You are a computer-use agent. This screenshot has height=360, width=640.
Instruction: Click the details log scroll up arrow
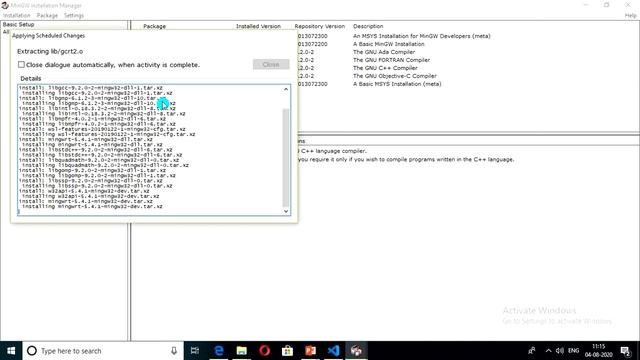point(286,89)
